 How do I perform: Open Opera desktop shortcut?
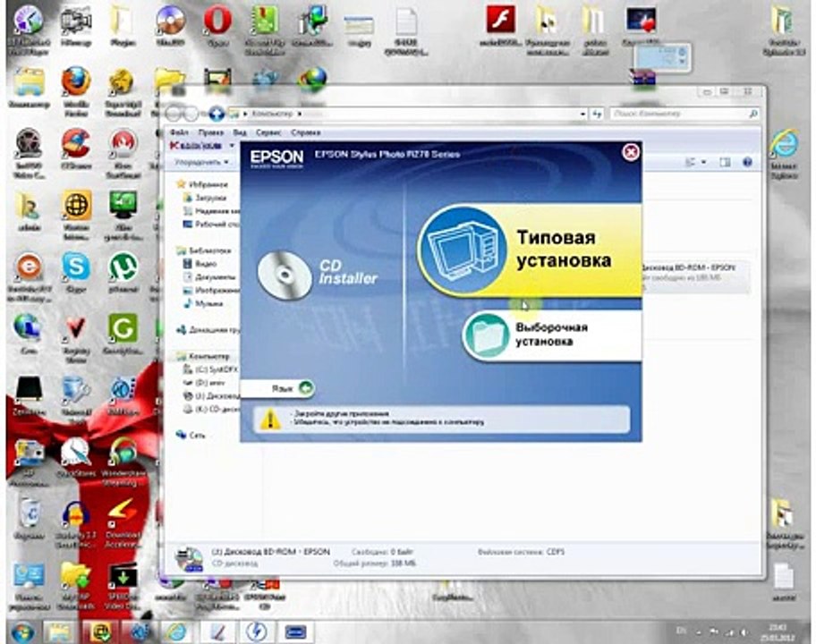pos(217,26)
